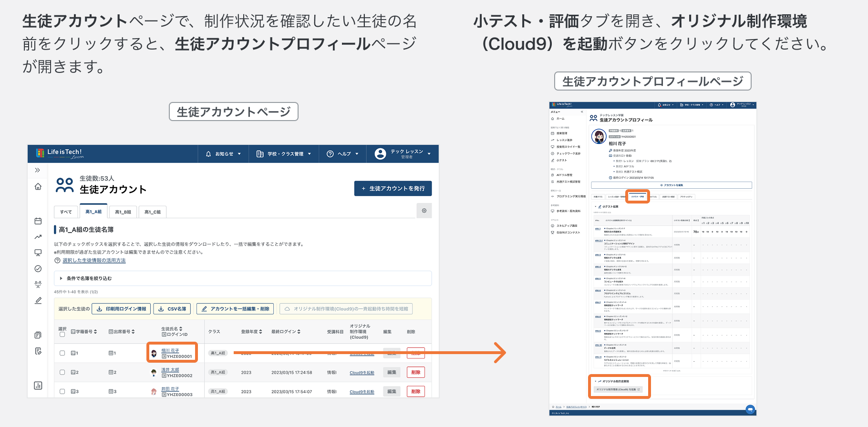Click CSV名簿 download button
Image resolution: width=868 pixels, height=427 pixels.
pos(172,309)
